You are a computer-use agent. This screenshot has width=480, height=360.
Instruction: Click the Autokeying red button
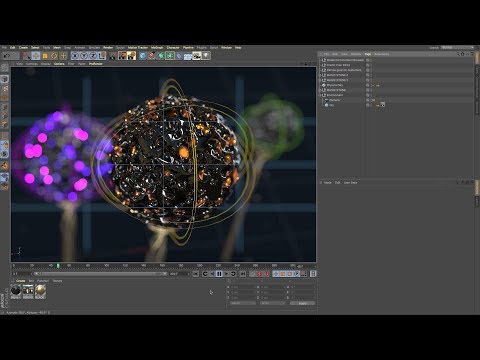coord(259,274)
